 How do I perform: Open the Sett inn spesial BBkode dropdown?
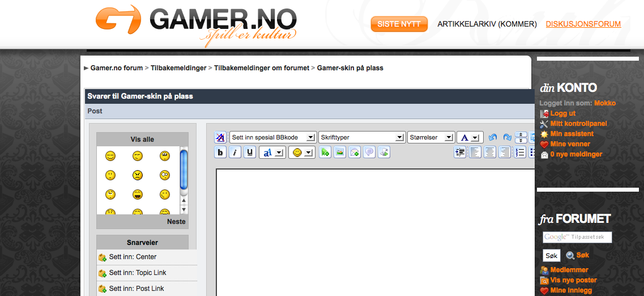(x=272, y=137)
